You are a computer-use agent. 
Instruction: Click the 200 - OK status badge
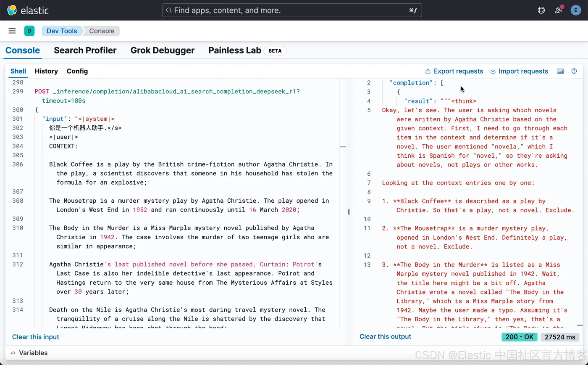coord(520,337)
